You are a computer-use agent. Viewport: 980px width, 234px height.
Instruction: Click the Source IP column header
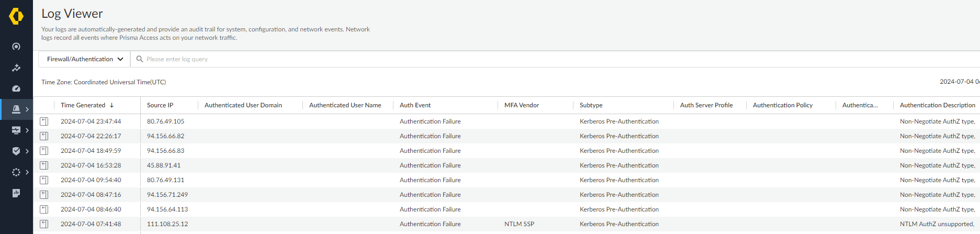click(x=160, y=105)
